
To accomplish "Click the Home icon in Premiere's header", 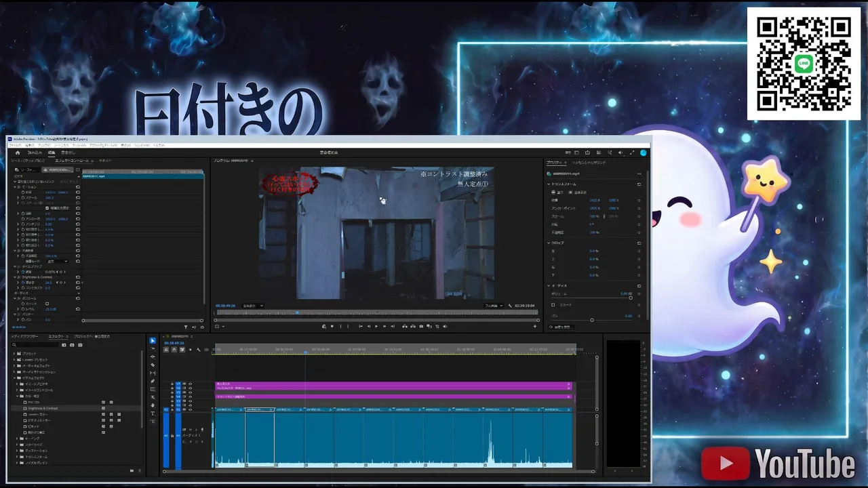I will [x=18, y=152].
